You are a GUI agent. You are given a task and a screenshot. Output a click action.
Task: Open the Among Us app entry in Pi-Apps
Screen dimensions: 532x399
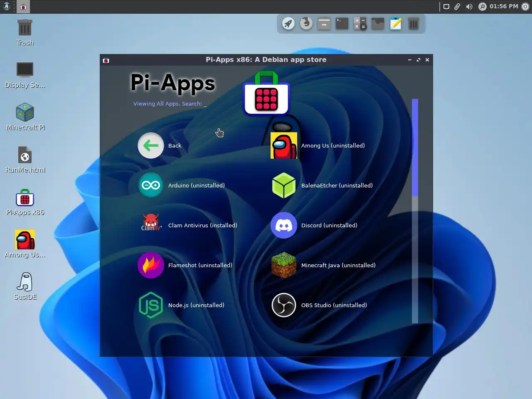318,145
